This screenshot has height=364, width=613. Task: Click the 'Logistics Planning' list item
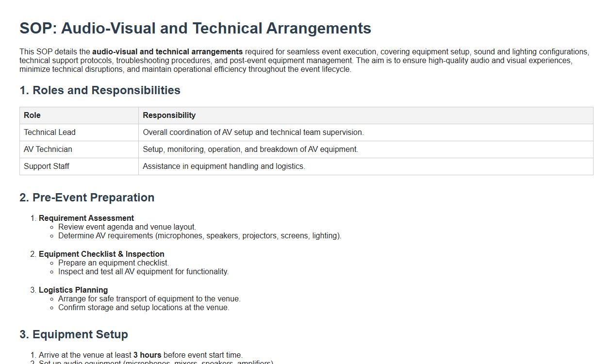point(73,290)
